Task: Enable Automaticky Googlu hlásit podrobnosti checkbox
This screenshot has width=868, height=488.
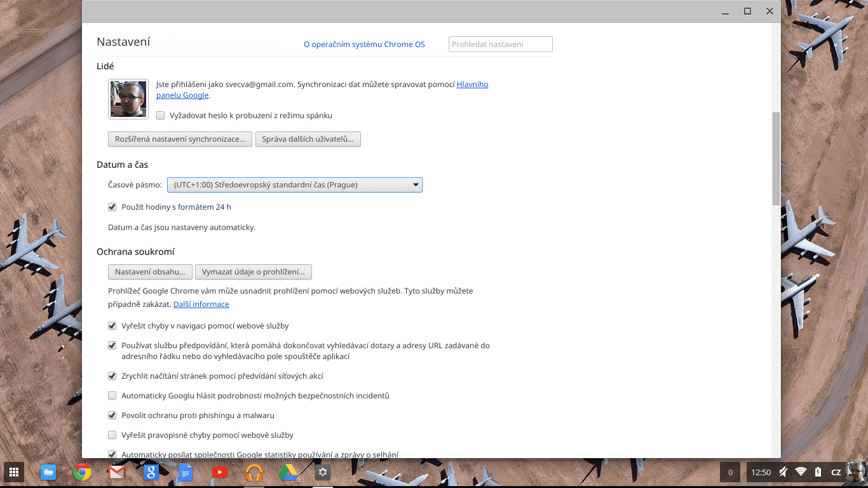Action: point(112,396)
